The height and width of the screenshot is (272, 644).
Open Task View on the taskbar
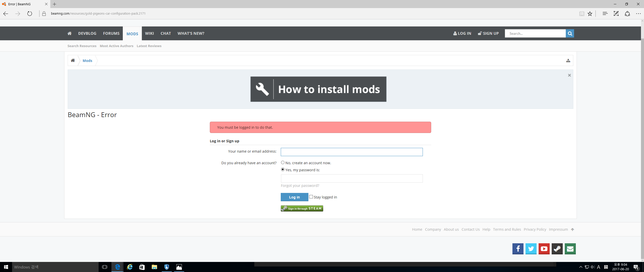[105, 267]
